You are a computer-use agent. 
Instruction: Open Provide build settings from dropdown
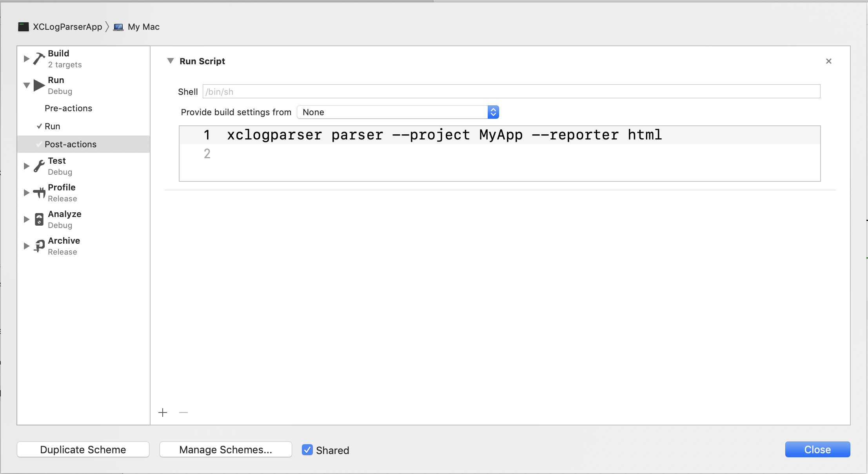click(398, 112)
